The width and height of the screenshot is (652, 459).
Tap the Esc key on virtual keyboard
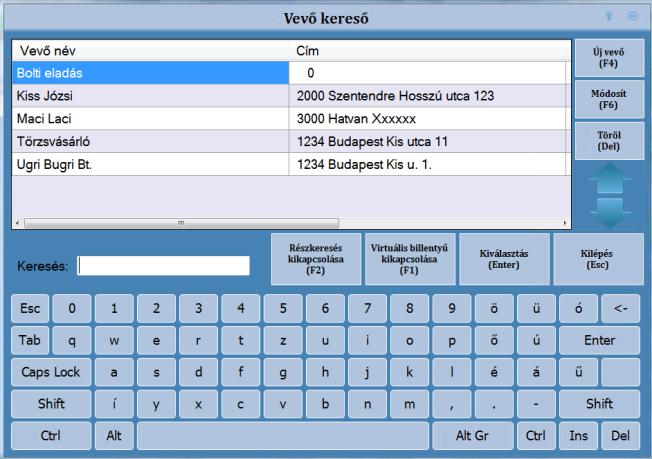30,308
